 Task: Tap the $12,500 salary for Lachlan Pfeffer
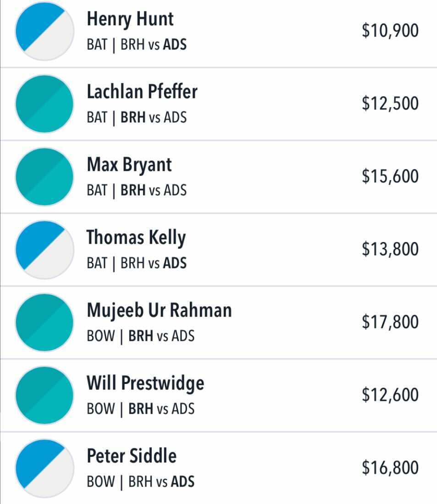[390, 103]
